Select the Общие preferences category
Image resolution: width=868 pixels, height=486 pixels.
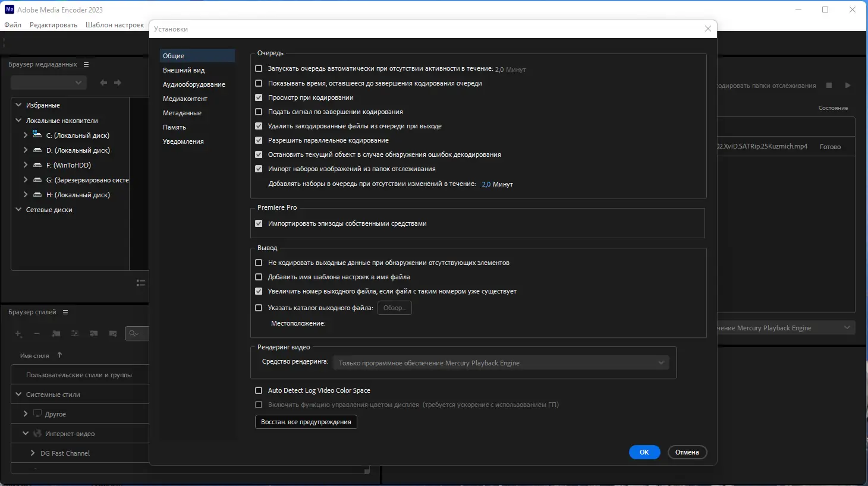[x=197, y=56]
